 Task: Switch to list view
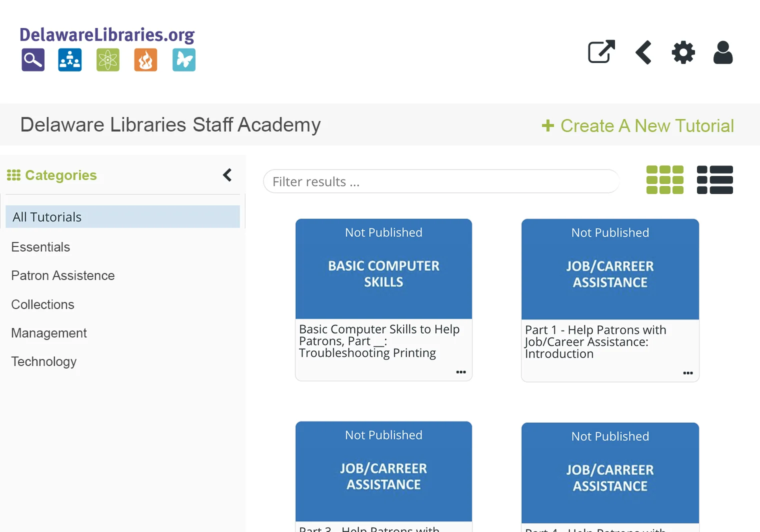click(x=715, y=179)
